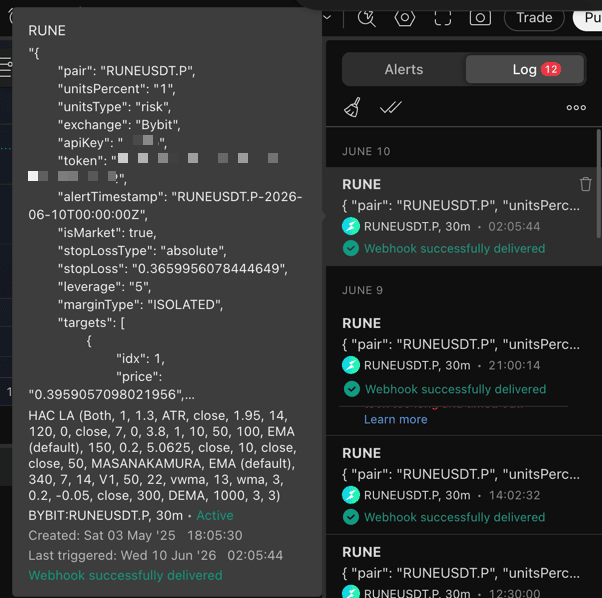Image resolution: width=602 pixels, height=598 pixels.
Task: Click the tooltip's Webhook successfully delivered text
Action: tap(125, 575)
